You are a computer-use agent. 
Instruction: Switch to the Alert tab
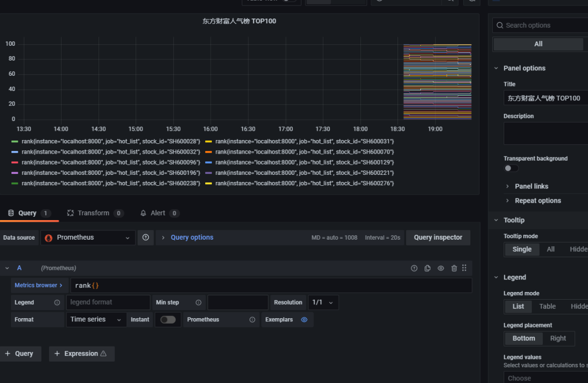tap(159, 213)
